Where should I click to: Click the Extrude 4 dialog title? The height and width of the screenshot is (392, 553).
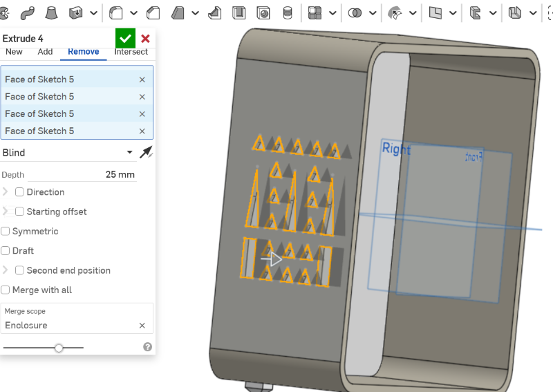tap(23, 39)
